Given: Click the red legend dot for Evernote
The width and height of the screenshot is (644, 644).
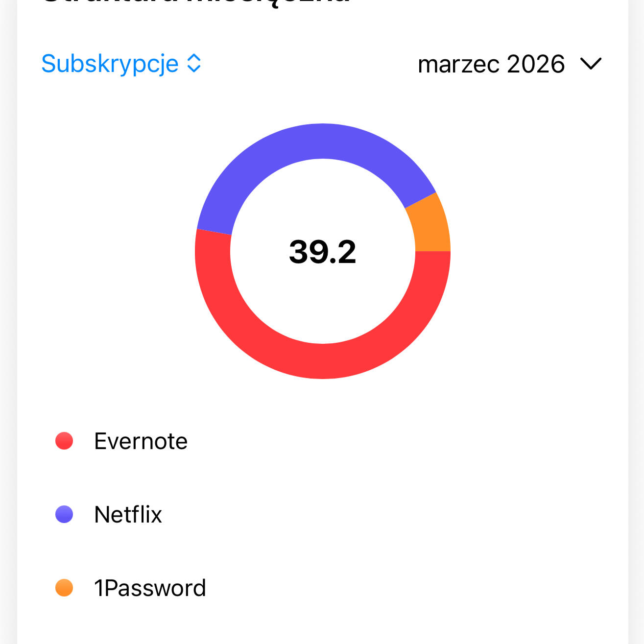Looking at the screenshot, I should pyautogui.click(x=64, y=441).
